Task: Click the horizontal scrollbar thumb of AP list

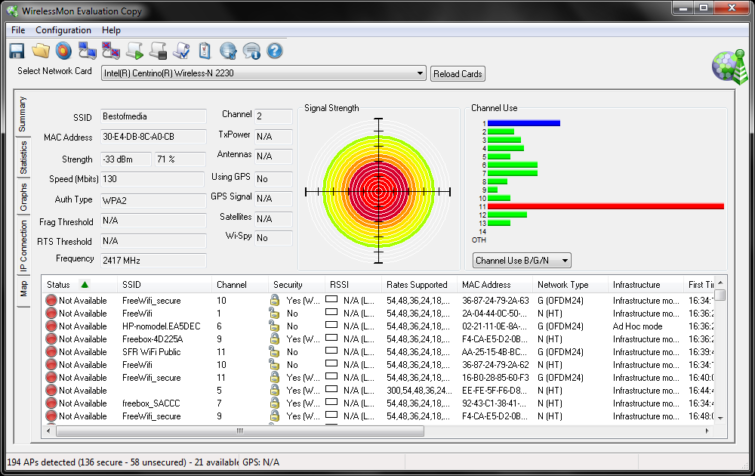Action: [240, 431]
